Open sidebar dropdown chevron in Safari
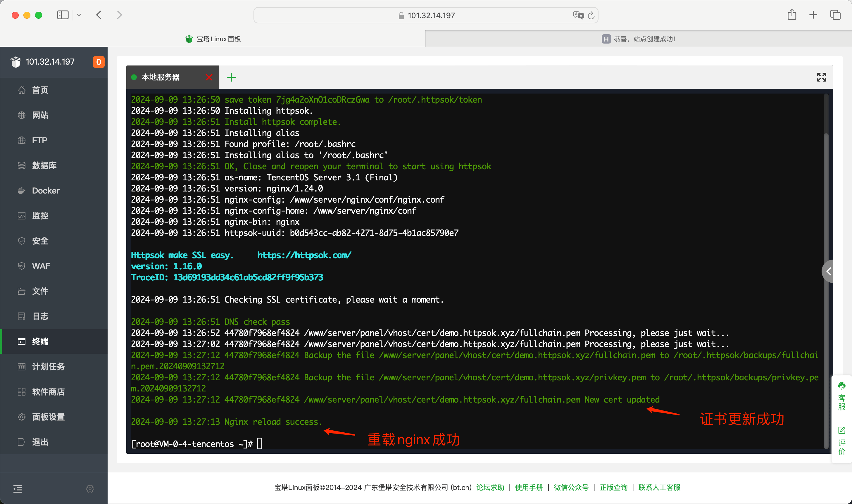Image resolution: width=852 pixels, height=504 pixels. pos(79,15)
